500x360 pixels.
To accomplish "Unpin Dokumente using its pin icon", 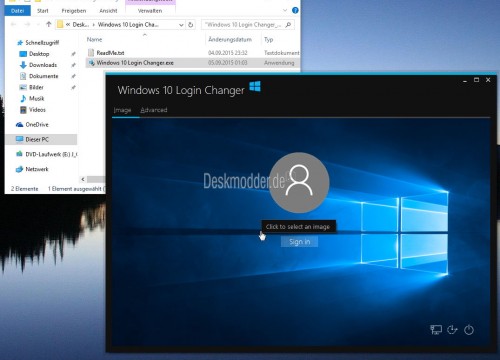I will tap(73, 76).
